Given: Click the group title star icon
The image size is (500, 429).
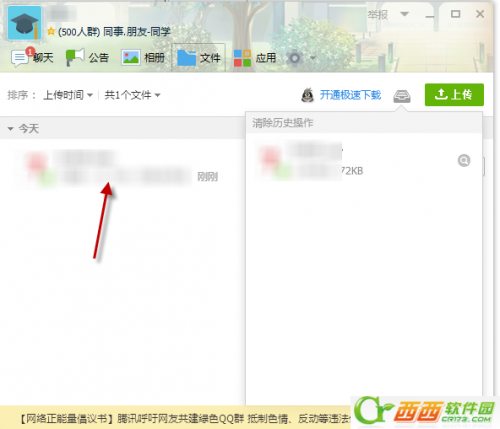Looking at the screenshot, I should 51,31.
